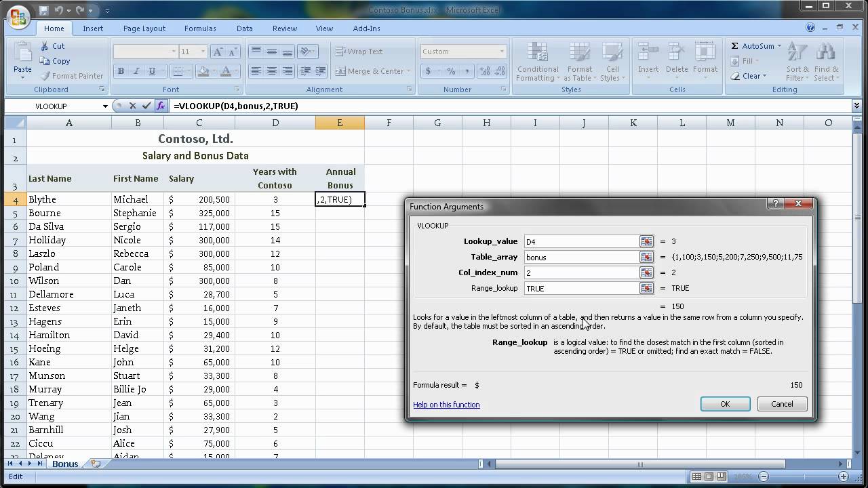Toggle center text alignment
The height and width of the screenshot is (488, 868).
pos(271,71)
